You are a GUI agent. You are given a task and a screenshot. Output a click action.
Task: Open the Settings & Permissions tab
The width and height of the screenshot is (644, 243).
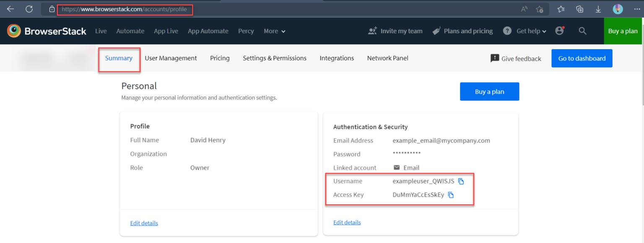[x=274, y=58]
